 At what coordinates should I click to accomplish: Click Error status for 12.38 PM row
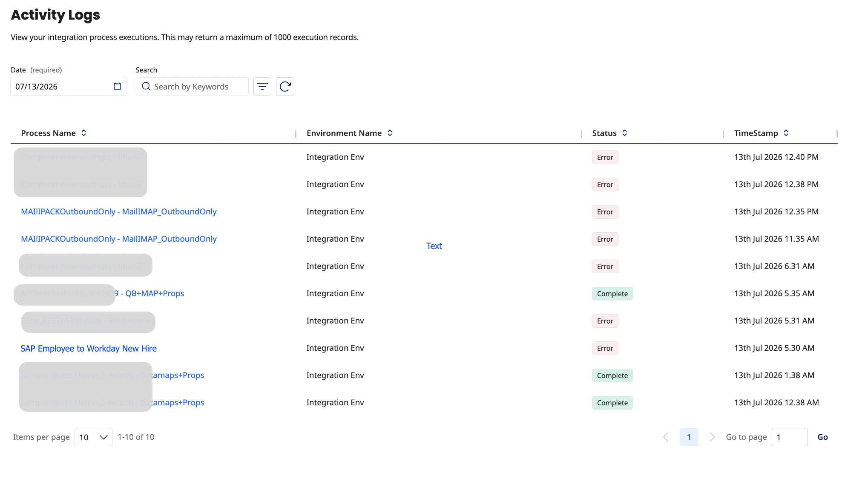click(605, 185)
